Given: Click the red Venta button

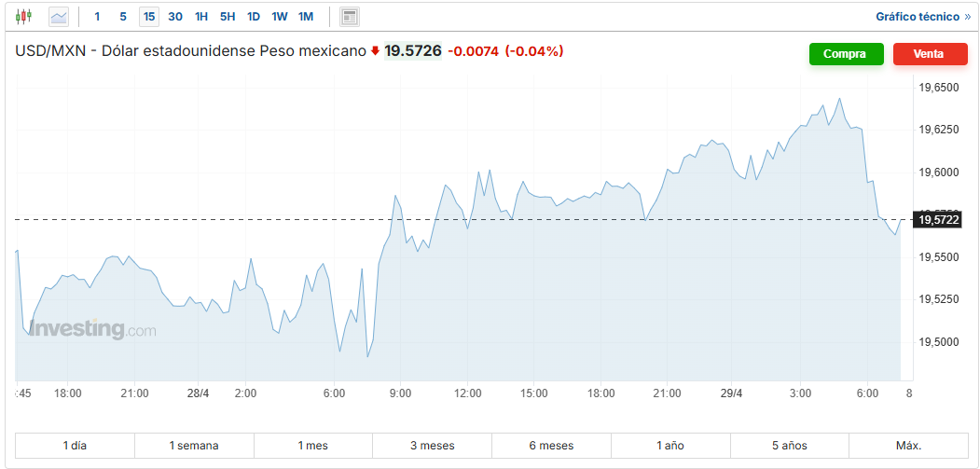Looking at the screenshot, I should coord(930,54).
